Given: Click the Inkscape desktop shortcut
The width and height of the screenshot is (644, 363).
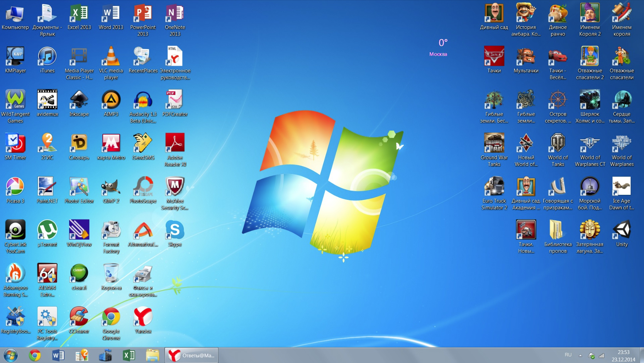Looking at the screenshot, I should [x=79, y=104].
